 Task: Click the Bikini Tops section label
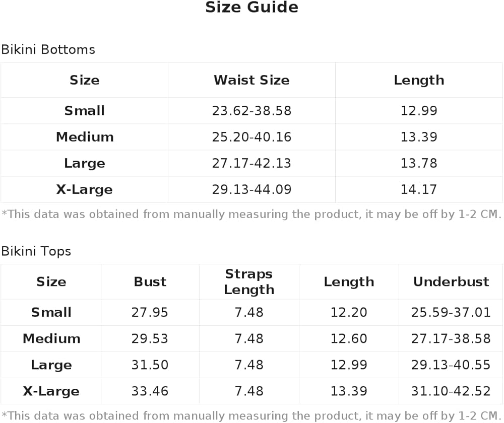(36, 251)
